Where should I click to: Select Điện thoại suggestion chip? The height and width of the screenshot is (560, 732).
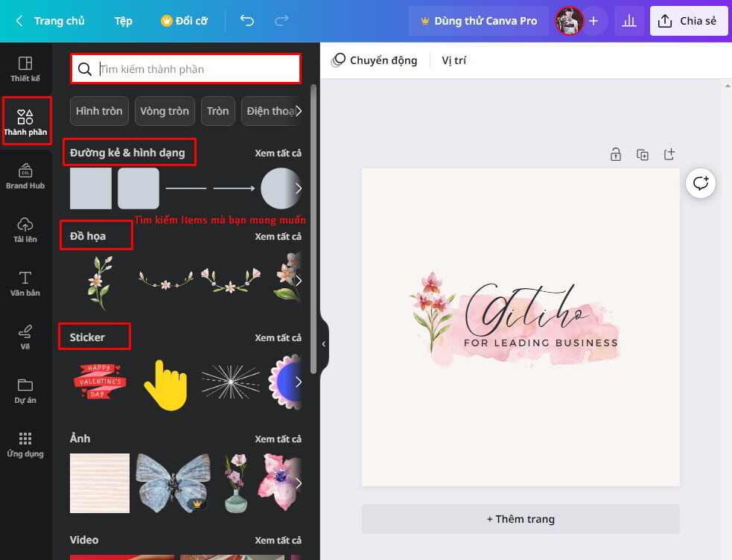pyautogui.click(x=271, y=111)
